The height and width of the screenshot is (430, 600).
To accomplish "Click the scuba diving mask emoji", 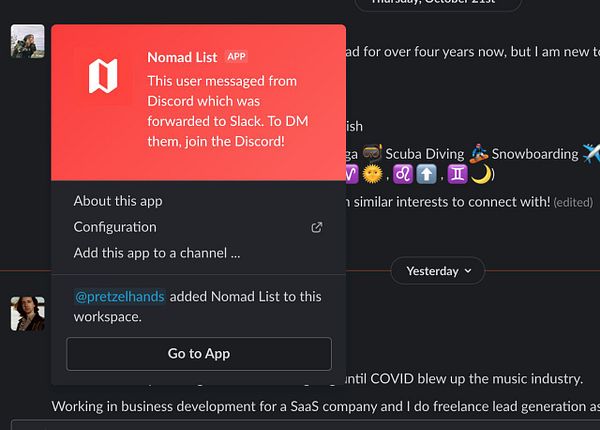I will tap(372, 153).
